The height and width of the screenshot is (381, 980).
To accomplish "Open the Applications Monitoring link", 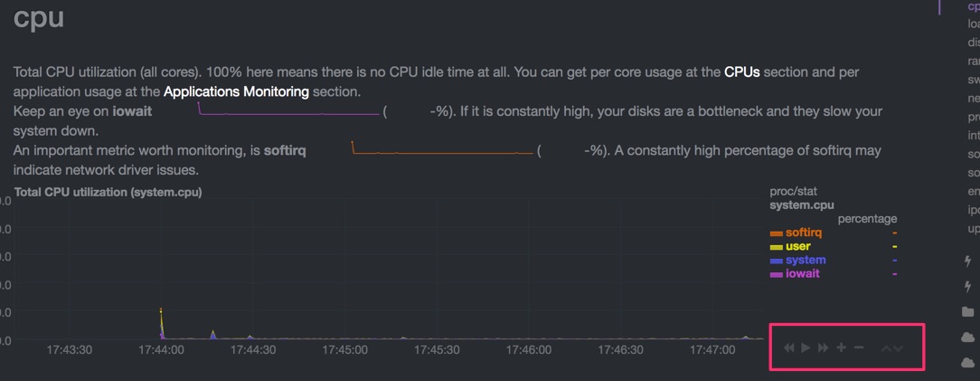I will 236,92.
